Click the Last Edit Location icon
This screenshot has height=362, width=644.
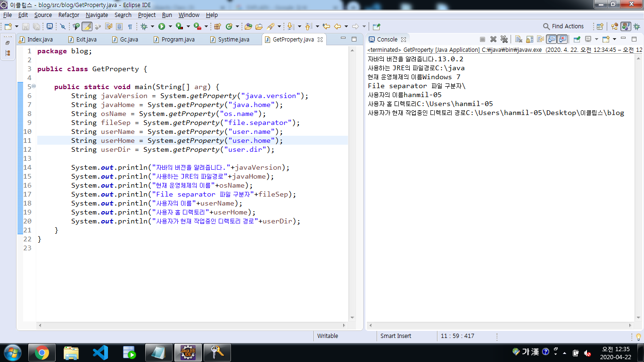pos(326,26)
